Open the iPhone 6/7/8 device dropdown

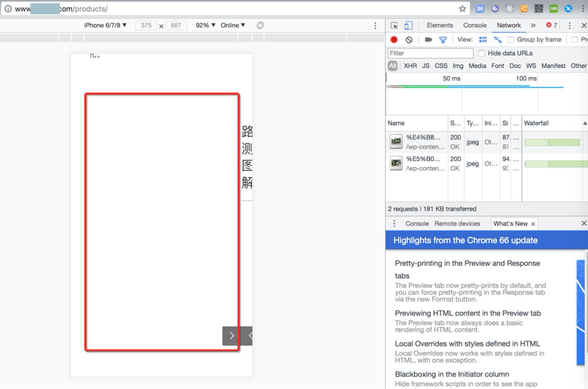pos(105,25)
